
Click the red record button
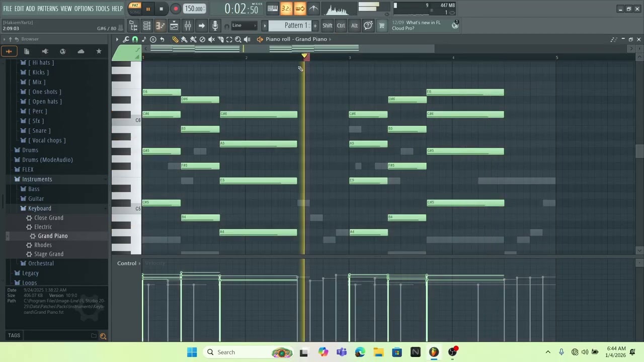point(175,9)
